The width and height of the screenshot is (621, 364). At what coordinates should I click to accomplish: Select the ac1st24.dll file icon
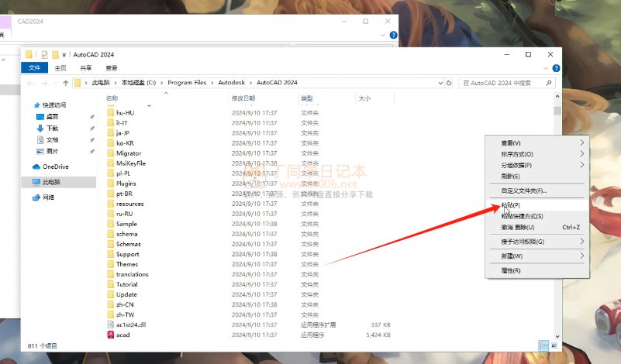110,325
